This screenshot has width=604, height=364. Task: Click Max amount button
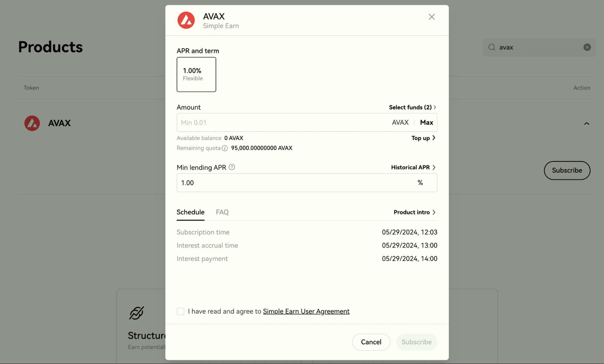click(426, 122)
